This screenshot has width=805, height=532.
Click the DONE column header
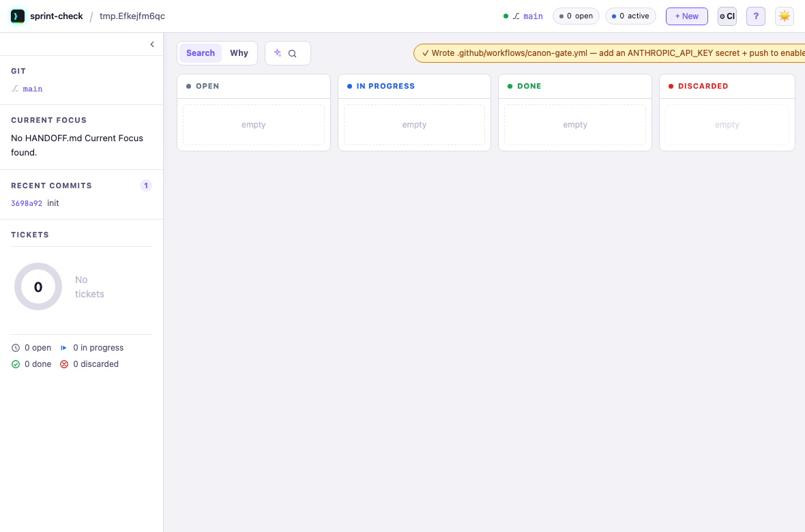pyautogui.click(x=575, y=86)
